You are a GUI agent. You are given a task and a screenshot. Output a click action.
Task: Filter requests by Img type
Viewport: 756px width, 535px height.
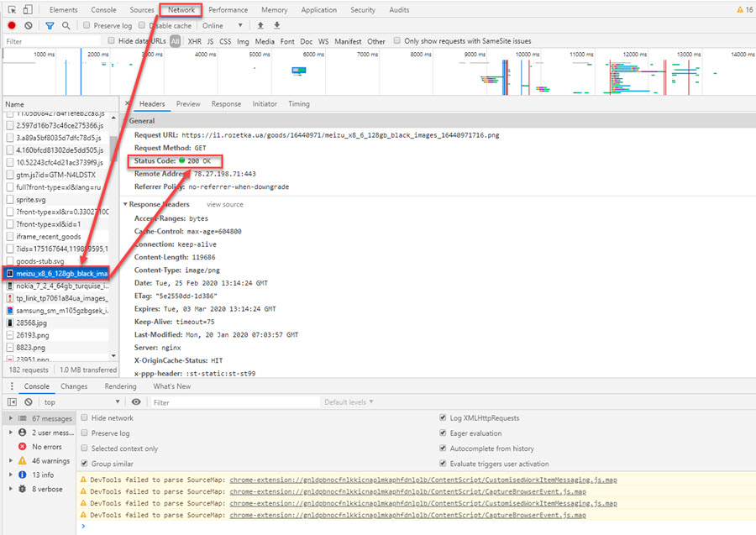243,41
